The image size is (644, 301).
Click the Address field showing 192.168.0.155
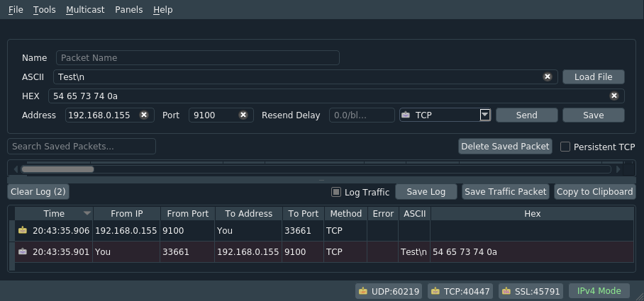pyautogui.click(x=110, y=115)
